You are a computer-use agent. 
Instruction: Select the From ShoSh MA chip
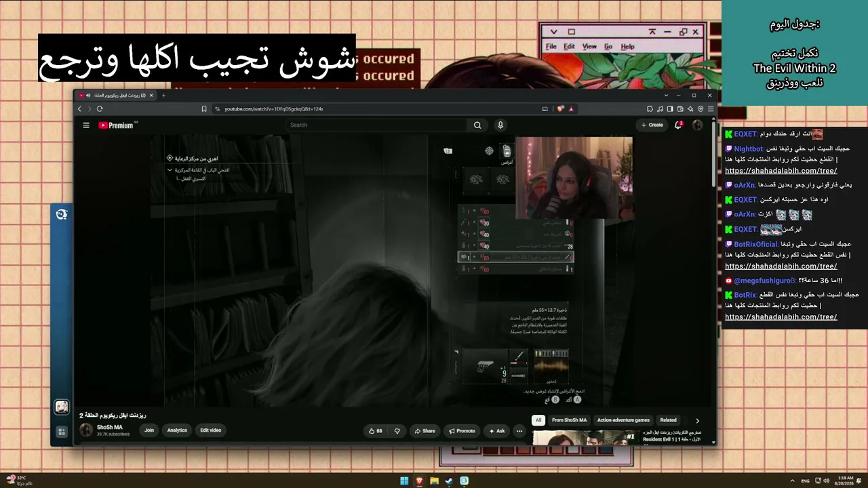570,420
